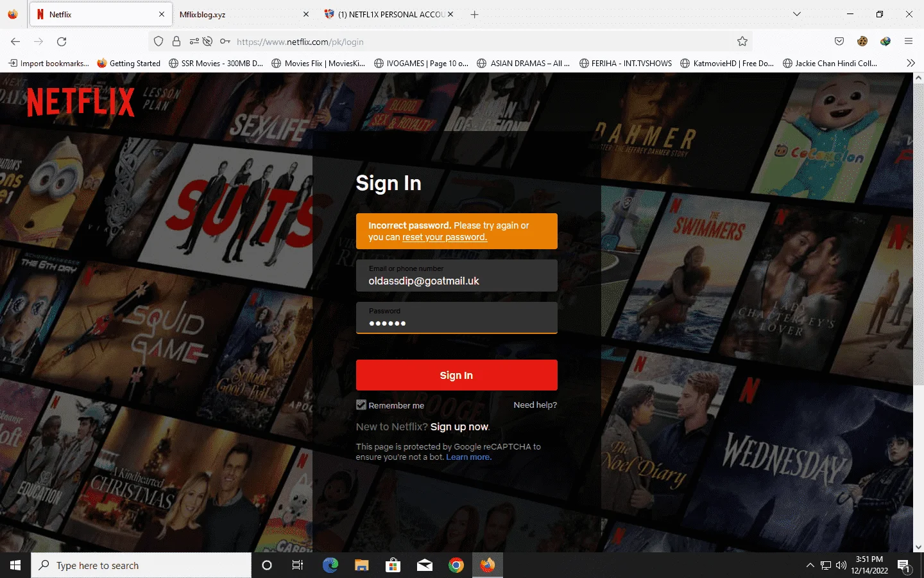Click the cookie extension icon

tap(862, 42)
